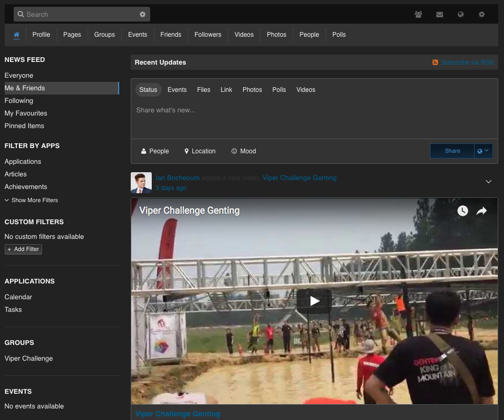Filter feed by Pinned Items

(x=24, y=125)
